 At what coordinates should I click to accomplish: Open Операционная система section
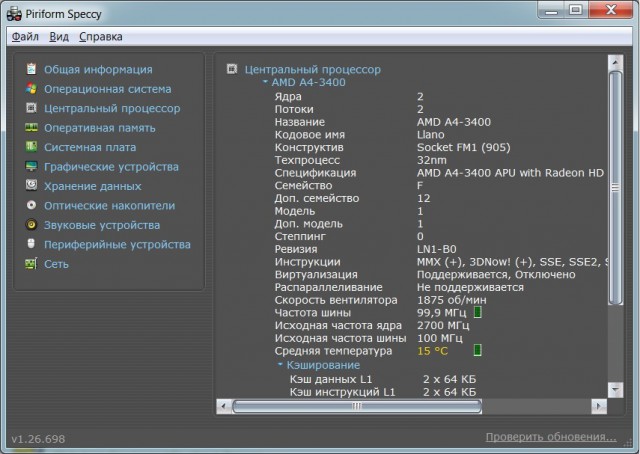tap(108, 89)
